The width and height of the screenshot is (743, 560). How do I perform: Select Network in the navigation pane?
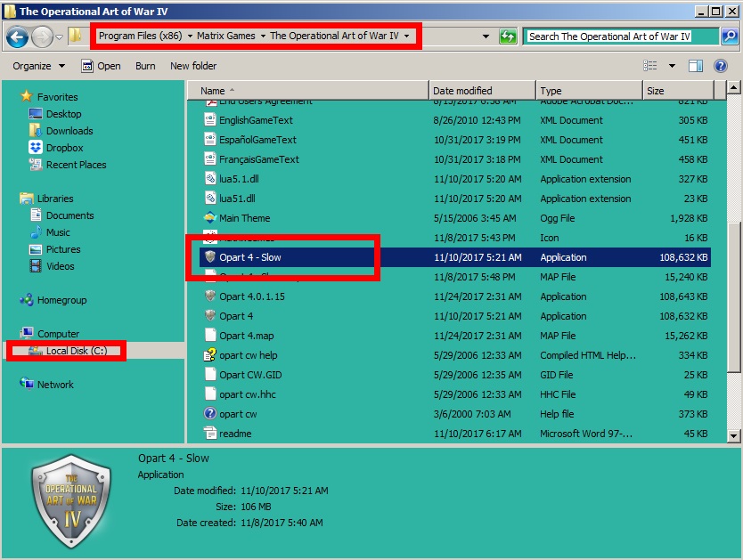pyautogui.click(x=55, y=385)
